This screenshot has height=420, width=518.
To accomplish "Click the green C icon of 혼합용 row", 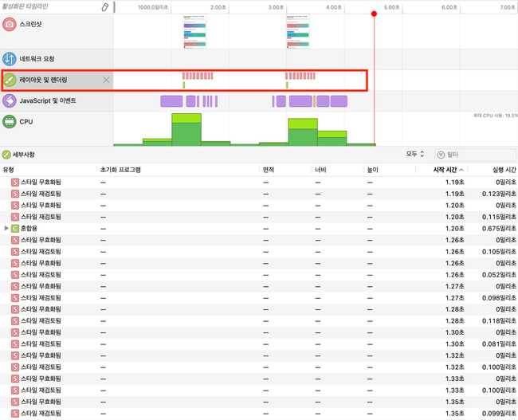I will tap(15, 228).
